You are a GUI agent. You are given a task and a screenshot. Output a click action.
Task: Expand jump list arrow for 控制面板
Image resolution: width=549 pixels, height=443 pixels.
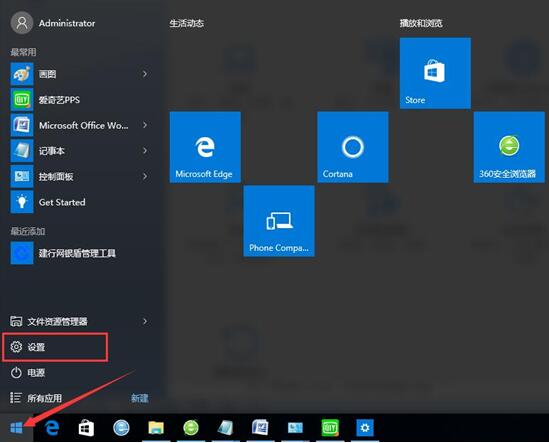click(x=145, y=176)
